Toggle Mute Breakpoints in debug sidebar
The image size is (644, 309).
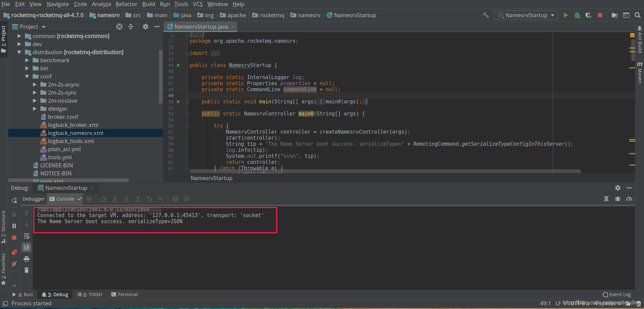pyautogui.click(x=14, y=264)
